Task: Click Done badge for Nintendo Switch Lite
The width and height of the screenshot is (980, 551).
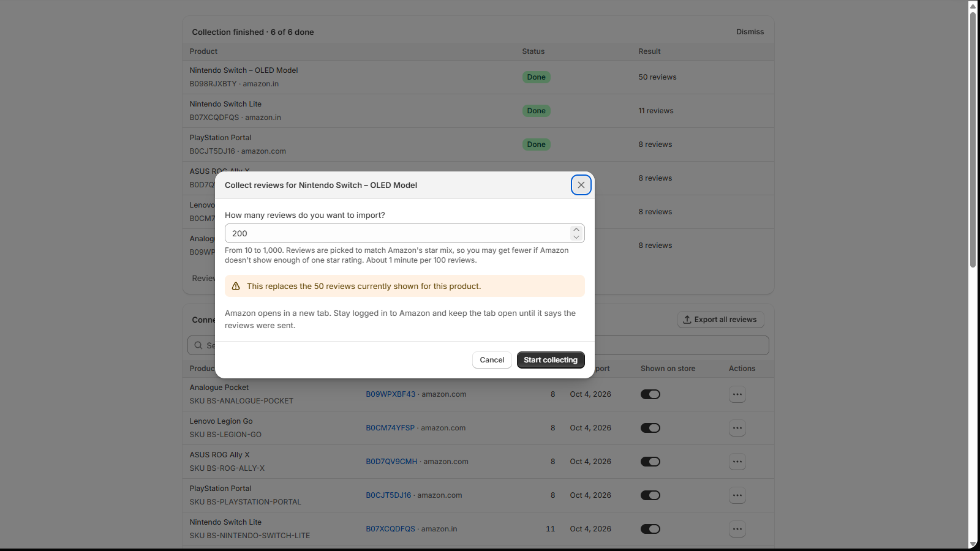Action: (x=536, y=111)
